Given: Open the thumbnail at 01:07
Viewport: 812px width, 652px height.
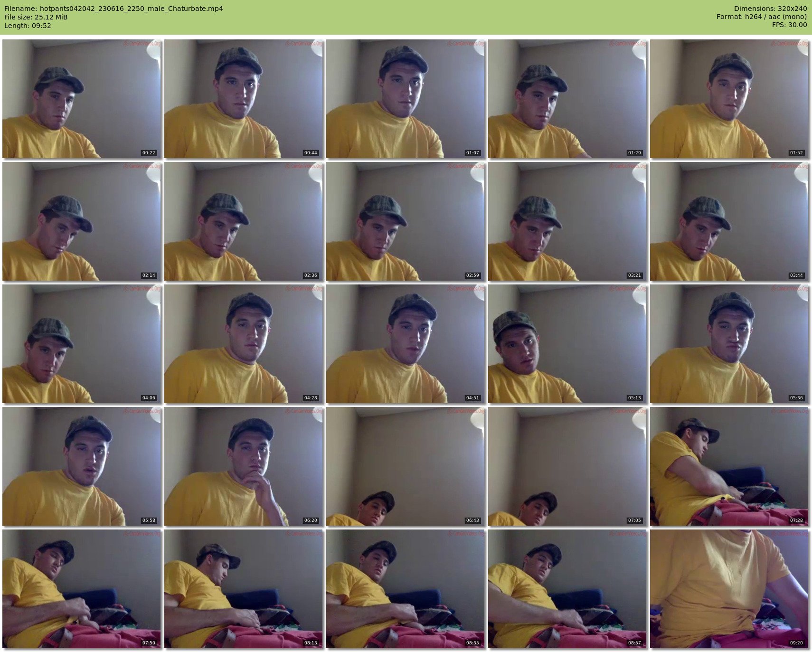Looking at the screenshot, I should [x=406, y=99].
